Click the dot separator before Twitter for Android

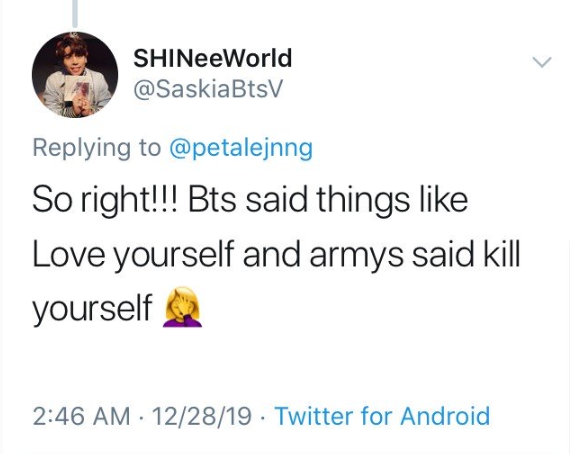tap(263, 417)
